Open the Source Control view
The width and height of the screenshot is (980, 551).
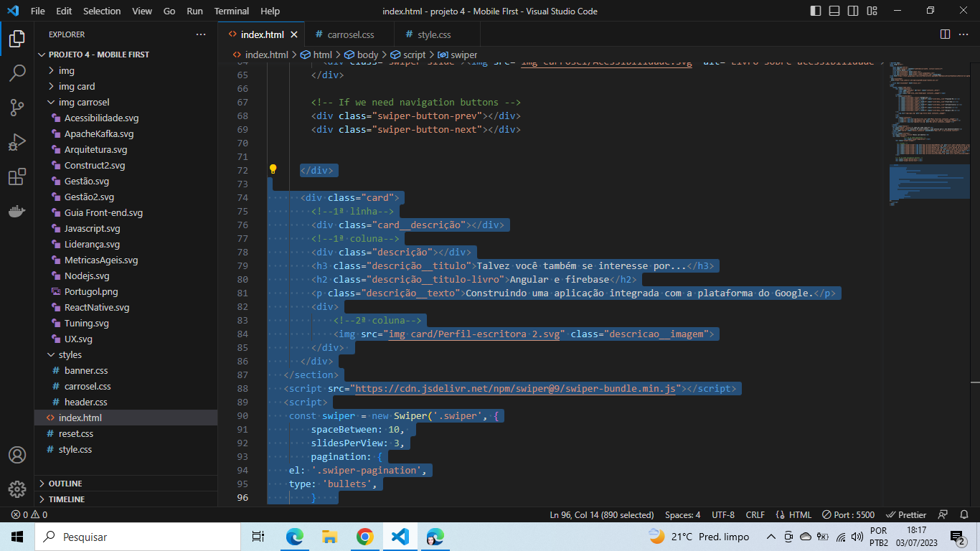click(x=17, y=108)
